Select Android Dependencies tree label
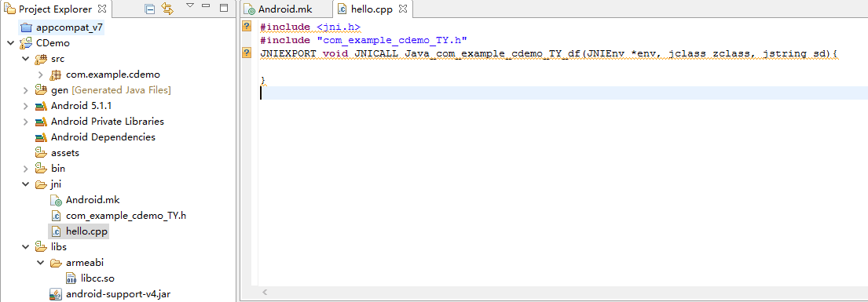Image resolution: width=868 pixels, height=302 pixels. point(103,136)
